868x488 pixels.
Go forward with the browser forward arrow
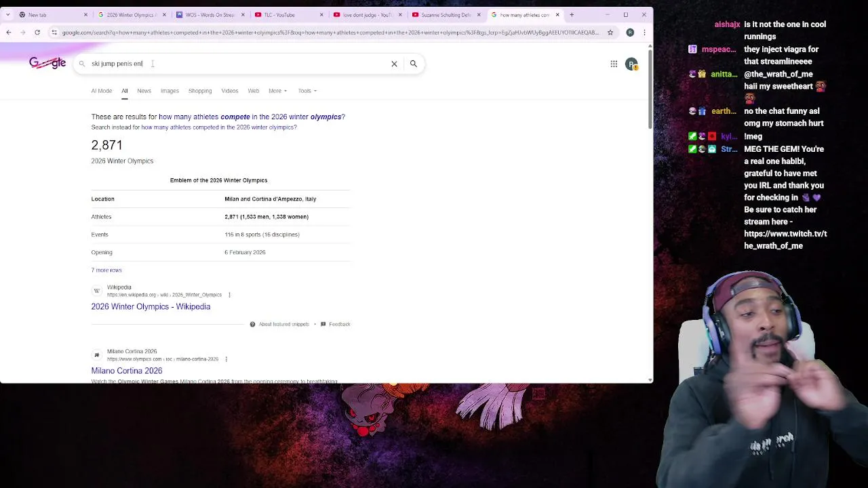pyautogui.click(x=22, y=33)
